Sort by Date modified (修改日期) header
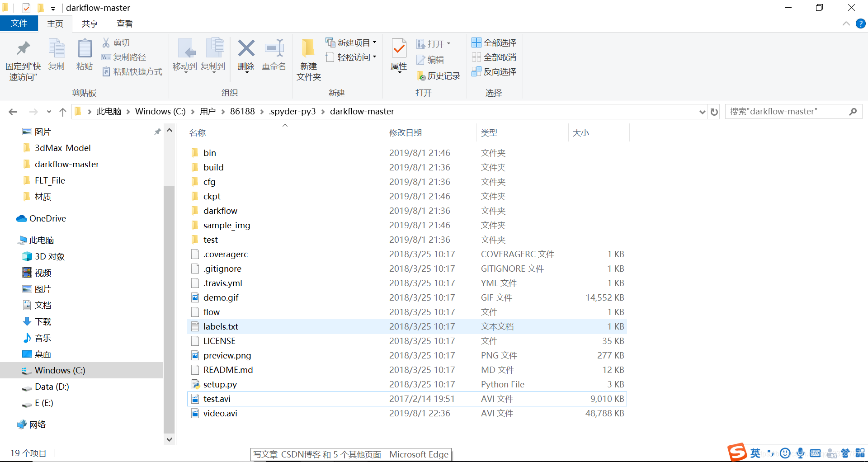Image resolution: width=868 pixels, height=462 pixels. coord(430,133)
